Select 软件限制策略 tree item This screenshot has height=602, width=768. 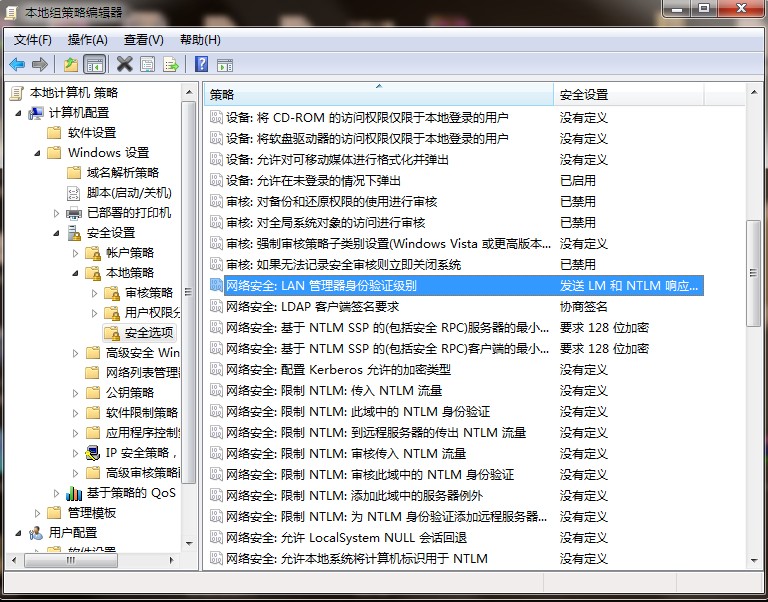coord(142,413)
